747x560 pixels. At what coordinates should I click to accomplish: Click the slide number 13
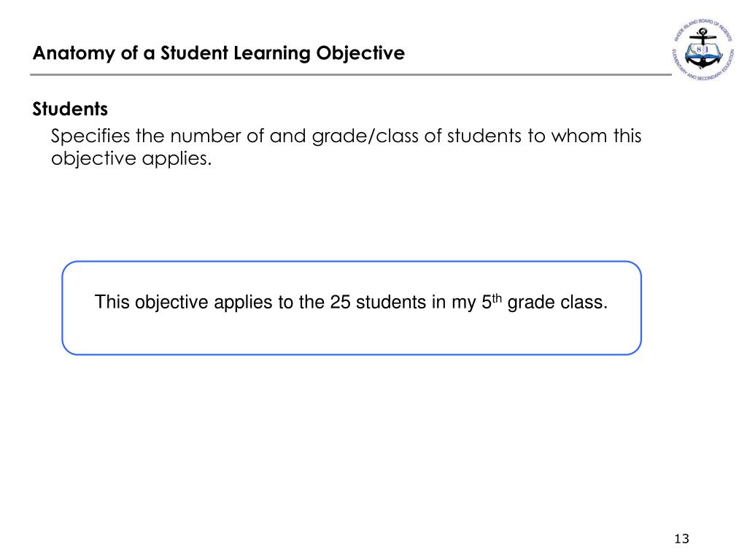pyautogui.click(x=682, y=539)
